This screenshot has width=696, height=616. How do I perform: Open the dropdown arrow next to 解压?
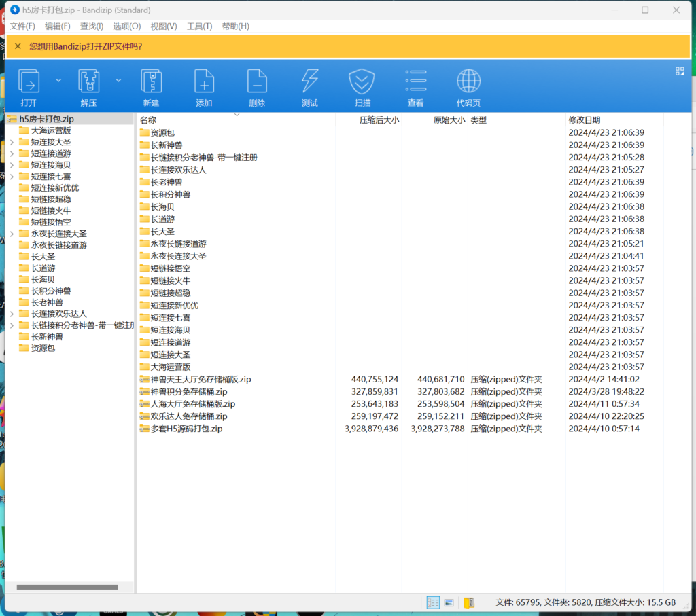(x=118, y=80)
